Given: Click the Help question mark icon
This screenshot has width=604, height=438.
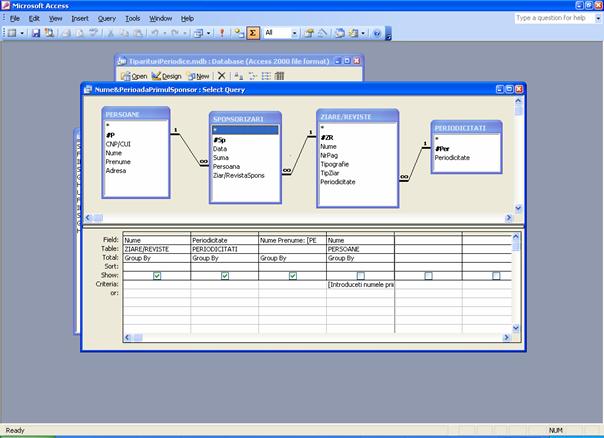Looking at the screenshot, I should click(377, 33).
